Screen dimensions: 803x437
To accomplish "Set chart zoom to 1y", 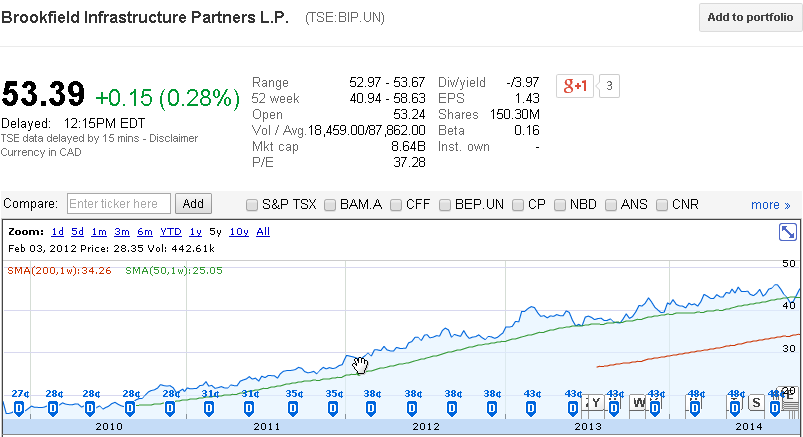I will [194, 232].
